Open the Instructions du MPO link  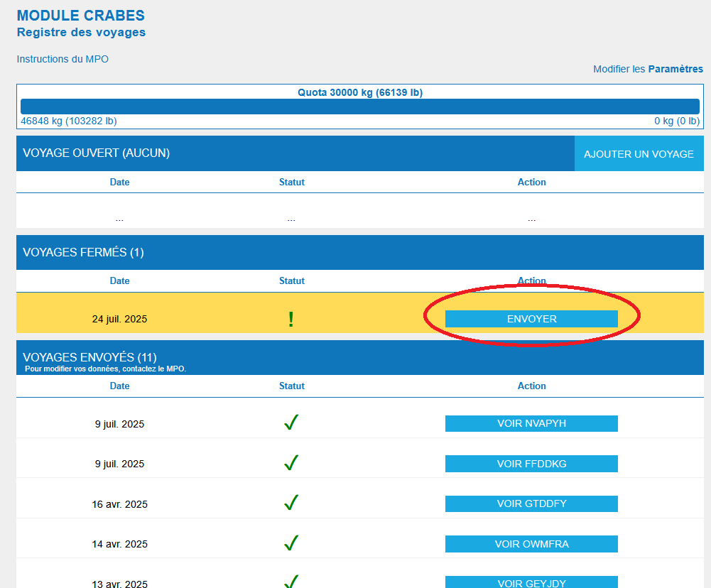63,59
